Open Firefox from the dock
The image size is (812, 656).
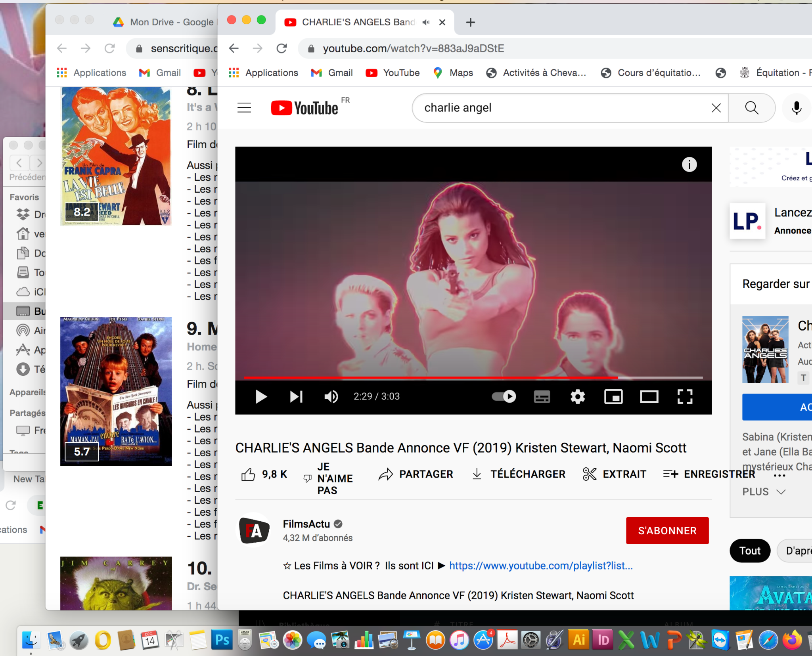click(x=792, y=639)
